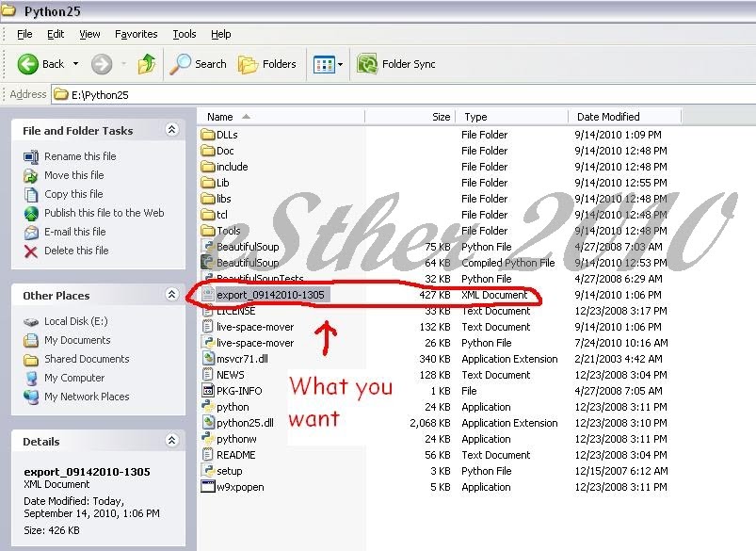Click the E-mail this file icon

pyautogui.click(x=31, y=232)
